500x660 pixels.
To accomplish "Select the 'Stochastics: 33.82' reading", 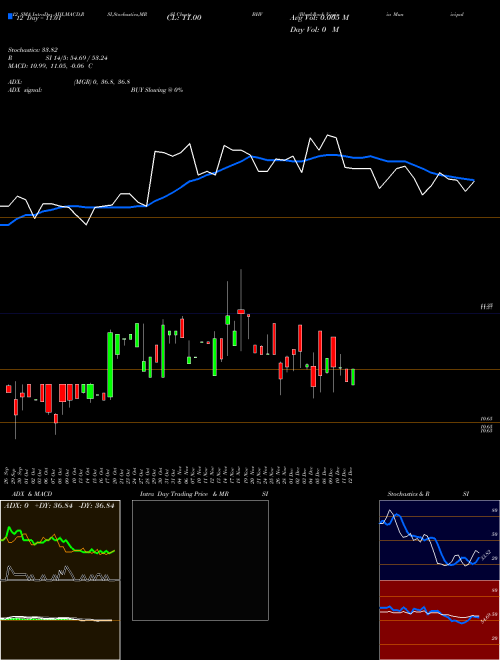I will click(32, 50).
